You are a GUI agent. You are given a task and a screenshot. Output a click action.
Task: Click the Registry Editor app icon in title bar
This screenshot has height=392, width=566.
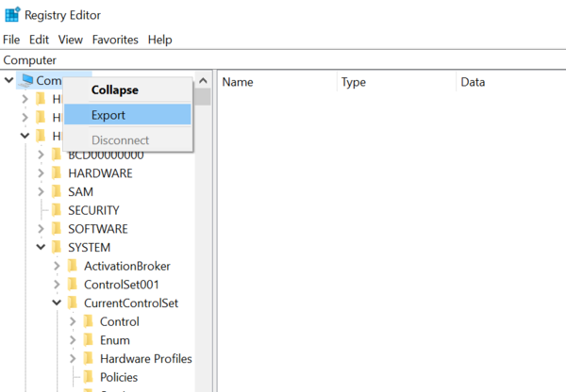click(x=12, y=15)
